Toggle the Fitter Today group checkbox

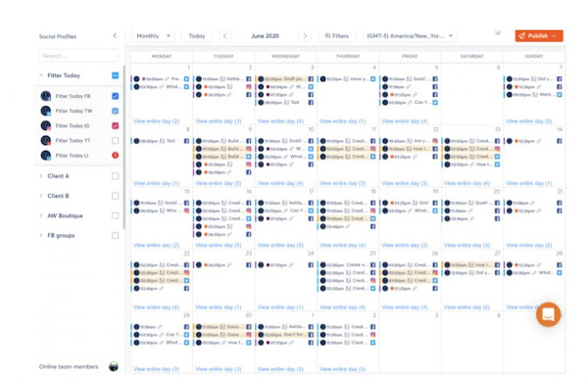(x=115, y=75)
